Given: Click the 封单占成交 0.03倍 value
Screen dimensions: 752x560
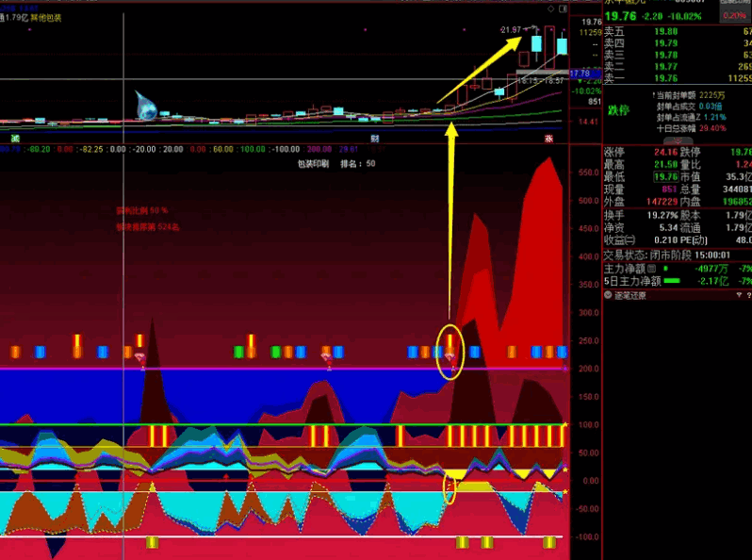Looking at the screenshot, I should coord(711,107).
